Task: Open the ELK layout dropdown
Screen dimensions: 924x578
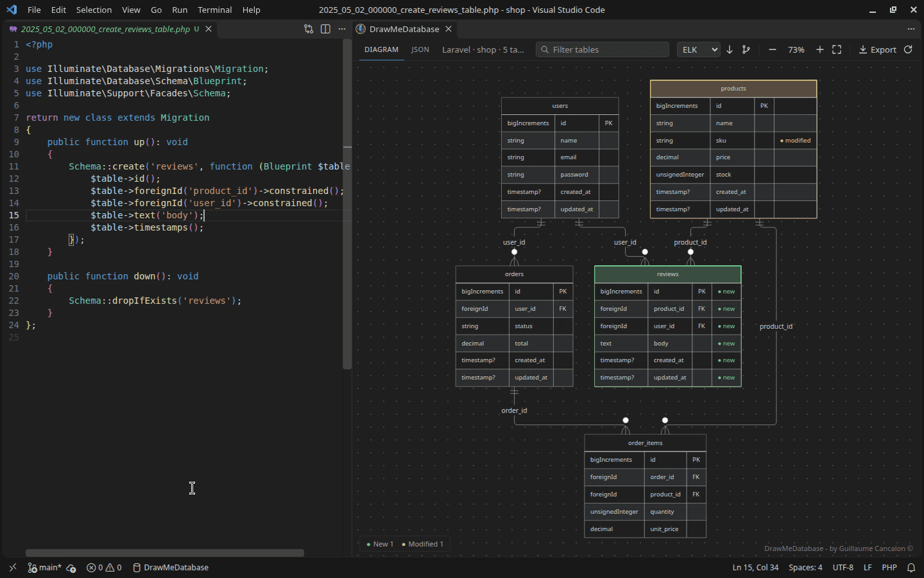Action: (699, 49)
